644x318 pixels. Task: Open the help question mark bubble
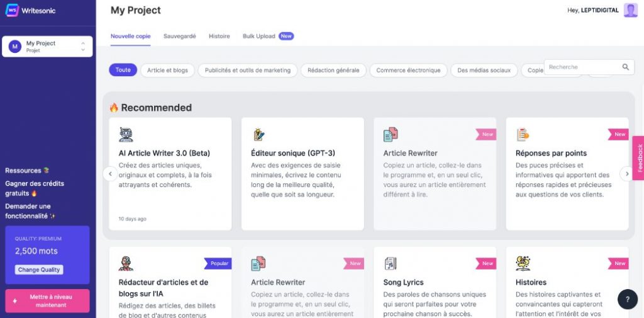click(628, 300)
